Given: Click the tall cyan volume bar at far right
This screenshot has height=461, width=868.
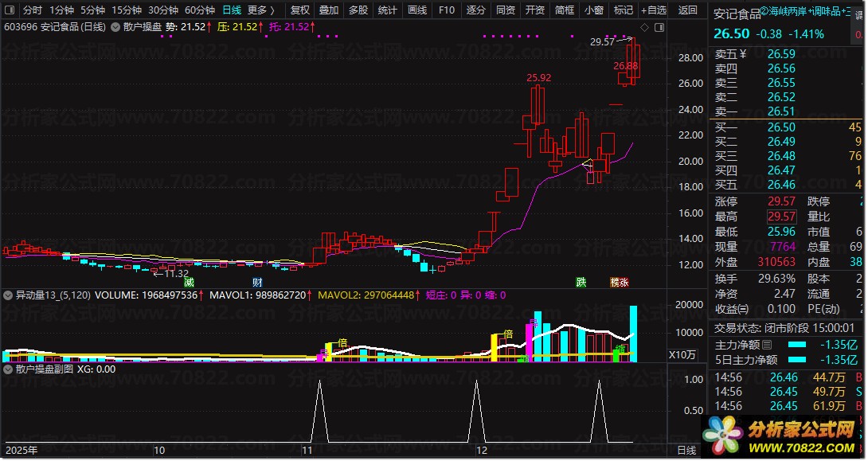Looking at the screenshot, I should click(x=633, y=334).
